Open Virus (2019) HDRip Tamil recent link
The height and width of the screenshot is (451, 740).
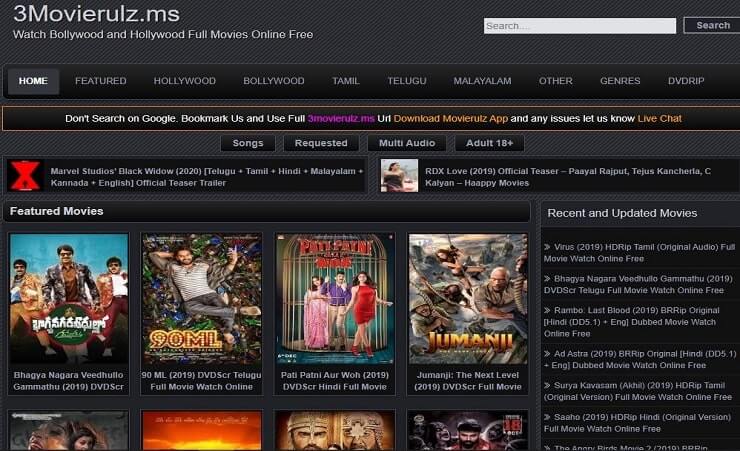click(x=639, y=253)
